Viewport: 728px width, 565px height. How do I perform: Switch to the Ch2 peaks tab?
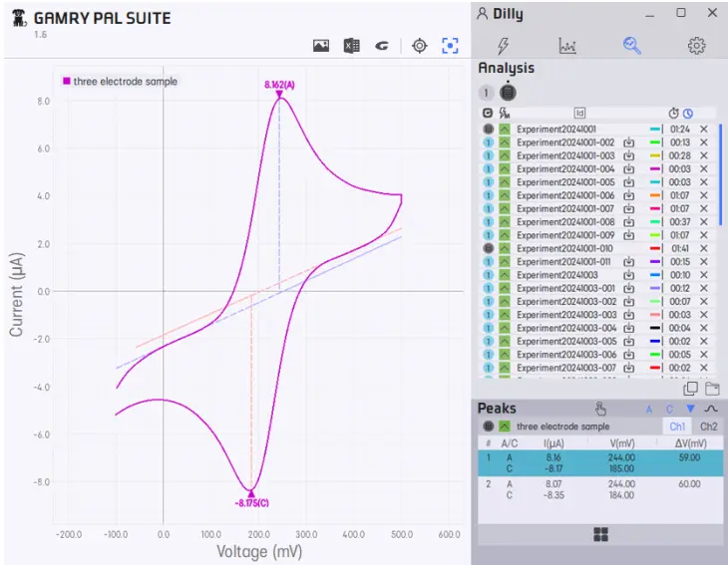click(x=707, y=426)
